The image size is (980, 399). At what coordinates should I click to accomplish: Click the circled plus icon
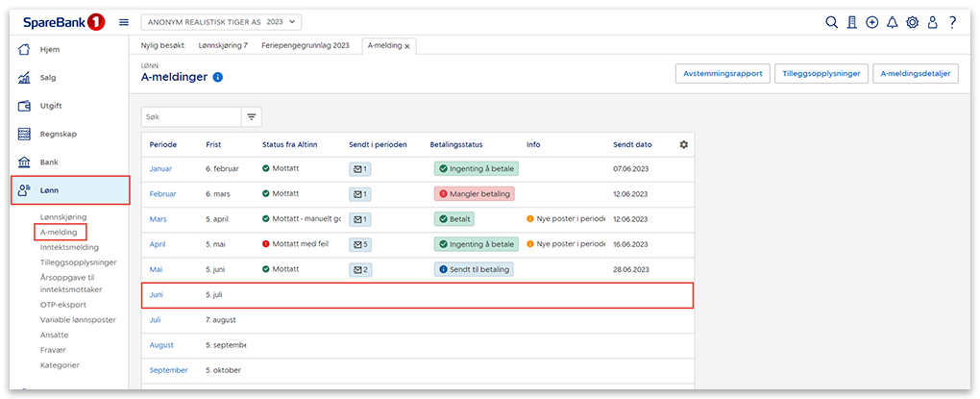tap(872, 22)
